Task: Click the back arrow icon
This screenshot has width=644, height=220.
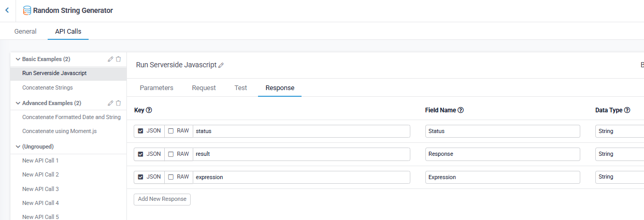Action: (7, 10)
